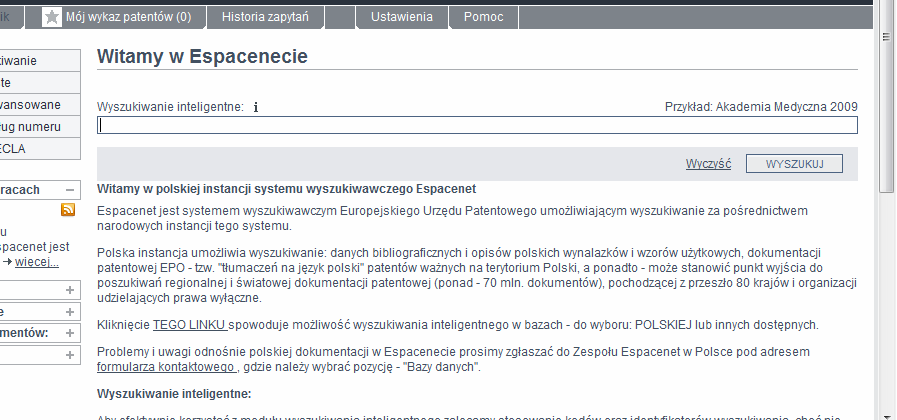Click the info icon beside Wyszukiwanie inteligentne

[x=256, y=107]
